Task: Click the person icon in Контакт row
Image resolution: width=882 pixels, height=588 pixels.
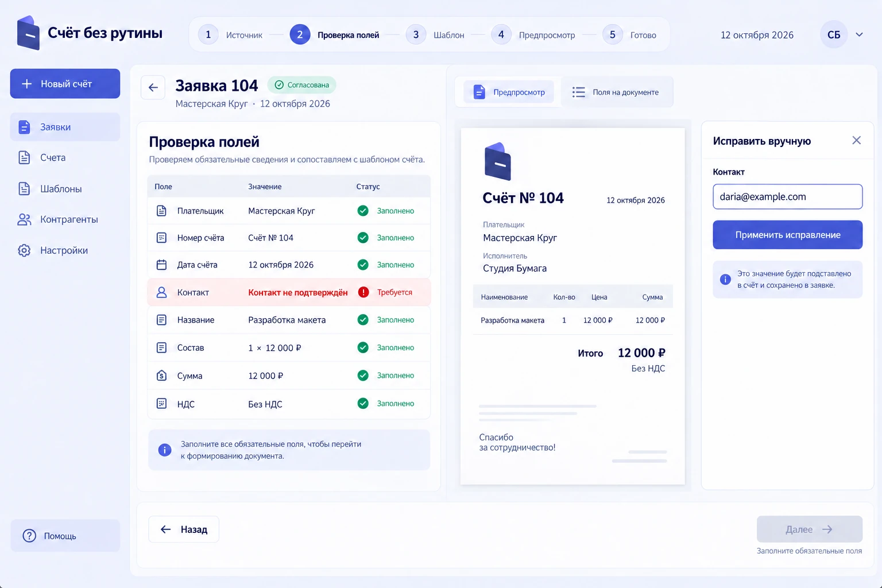Action: [162, 292]
